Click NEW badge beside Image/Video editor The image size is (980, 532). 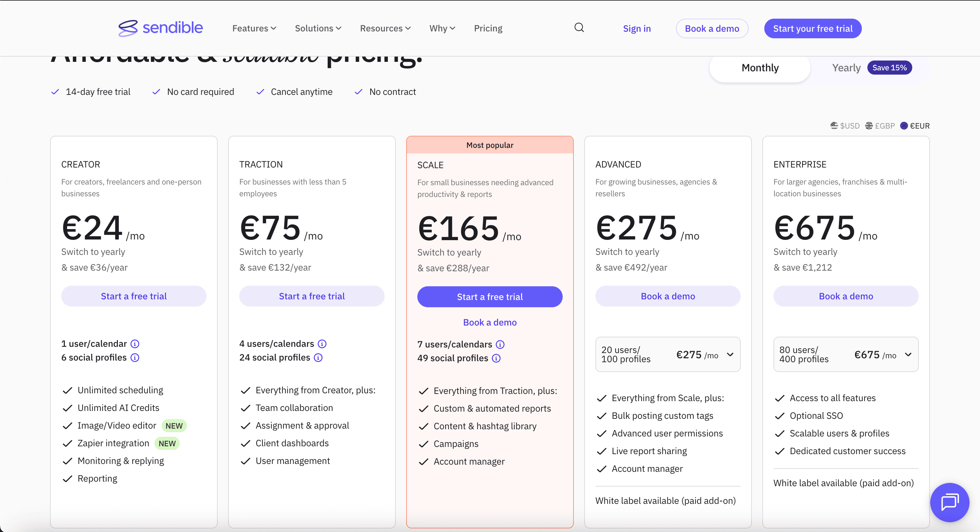[x=174, y=426]
